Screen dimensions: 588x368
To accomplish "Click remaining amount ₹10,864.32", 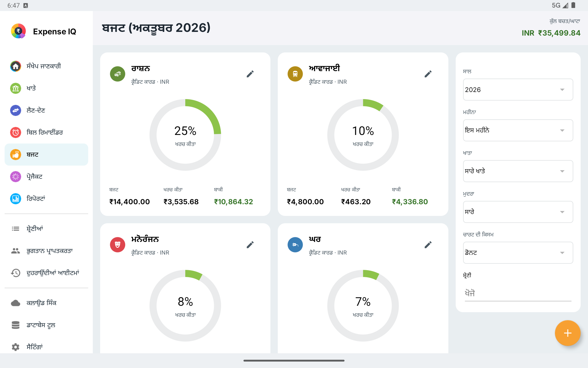I will [x=233, y=202].
